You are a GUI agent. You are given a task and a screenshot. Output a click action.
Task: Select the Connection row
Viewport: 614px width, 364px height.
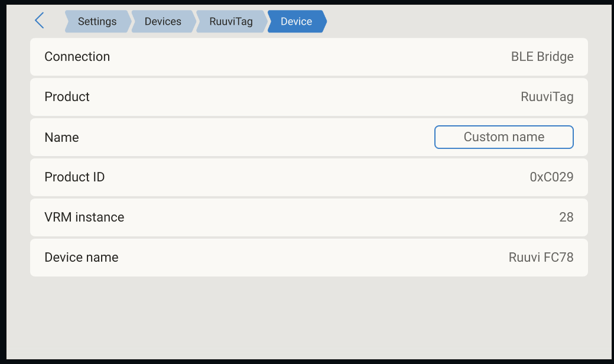coord(309,57)
